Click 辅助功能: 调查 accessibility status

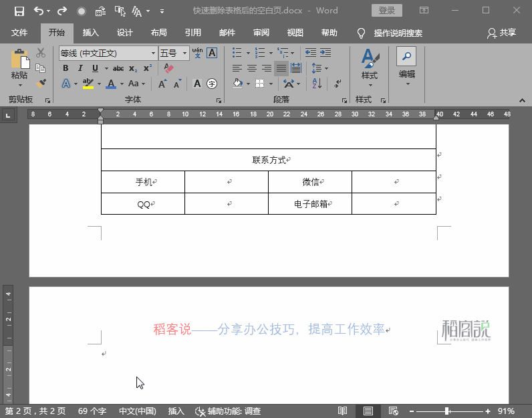tap(228, 411)
